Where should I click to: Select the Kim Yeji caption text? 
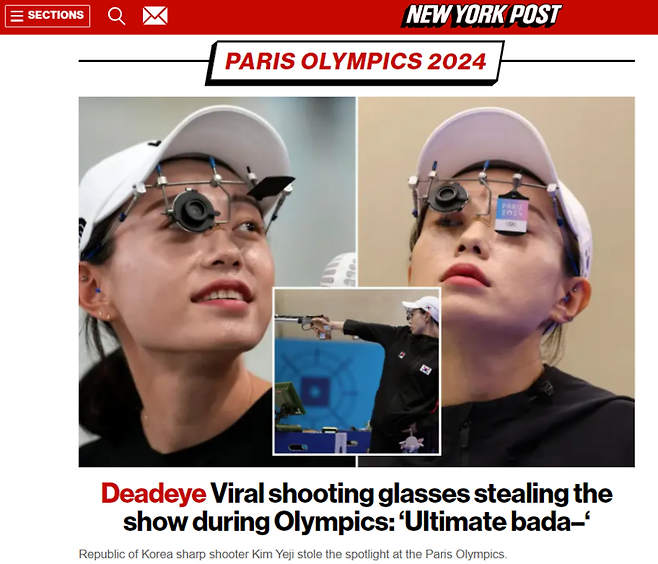point(293,554)
